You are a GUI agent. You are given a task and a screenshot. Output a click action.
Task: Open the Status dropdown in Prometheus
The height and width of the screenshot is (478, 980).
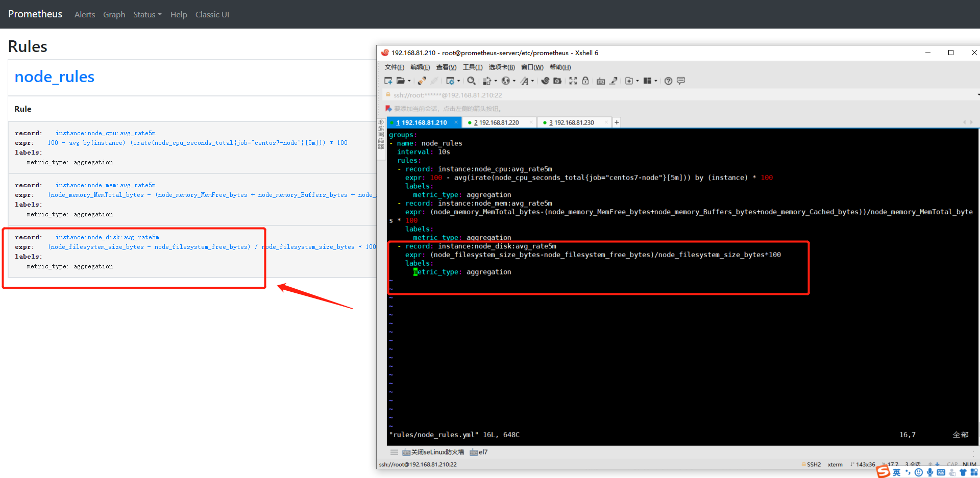tap(147, 14)
